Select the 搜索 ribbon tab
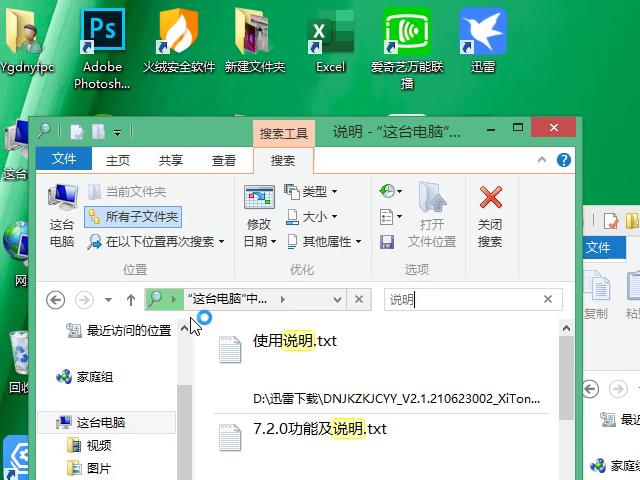640x480 pixels. [x=283, y=161]
